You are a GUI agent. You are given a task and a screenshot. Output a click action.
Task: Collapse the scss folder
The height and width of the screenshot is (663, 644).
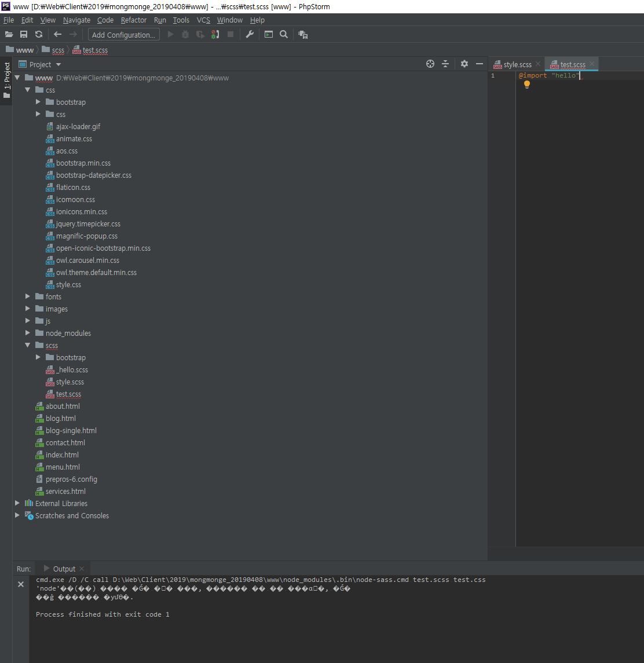point(27,346)
